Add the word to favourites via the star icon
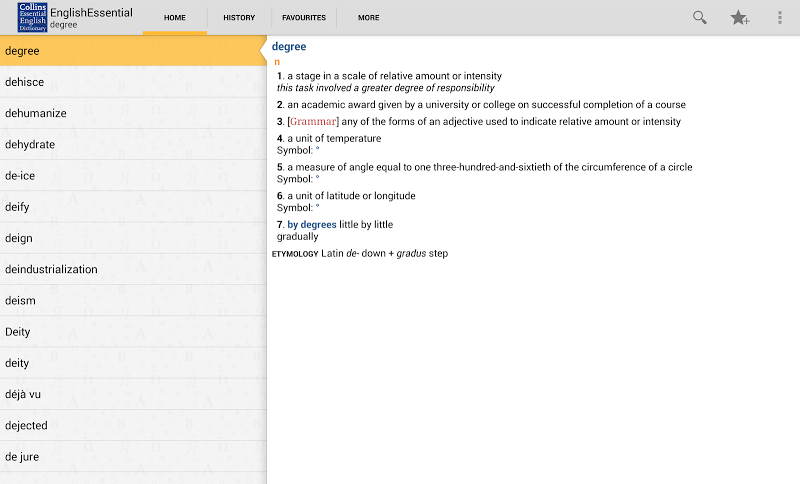The height and width of the screenshot is (484, 800). coord(739,18)
